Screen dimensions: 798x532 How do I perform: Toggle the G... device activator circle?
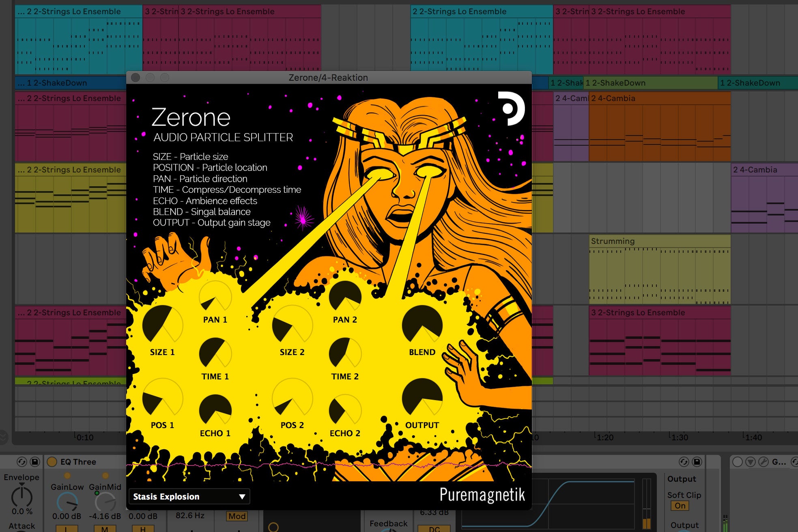tap(738, 462)
